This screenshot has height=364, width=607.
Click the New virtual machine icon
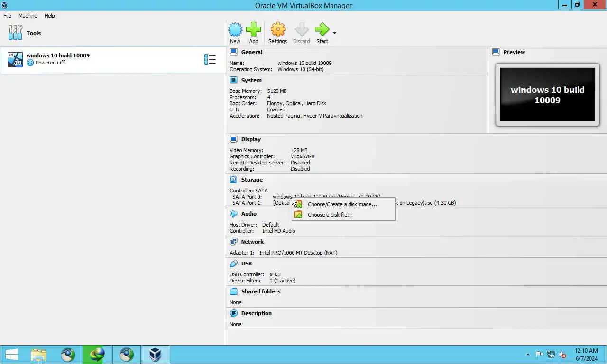click(235, 29)
